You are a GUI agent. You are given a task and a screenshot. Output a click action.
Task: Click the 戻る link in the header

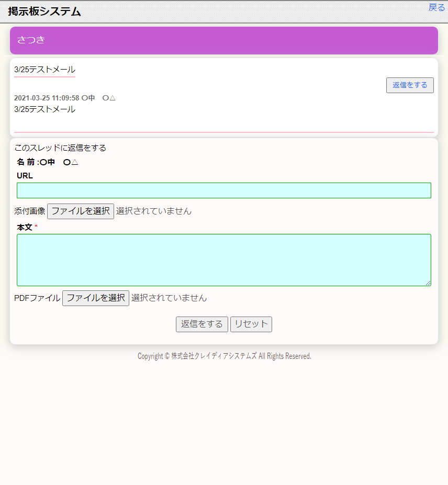[x=436, y=7]
